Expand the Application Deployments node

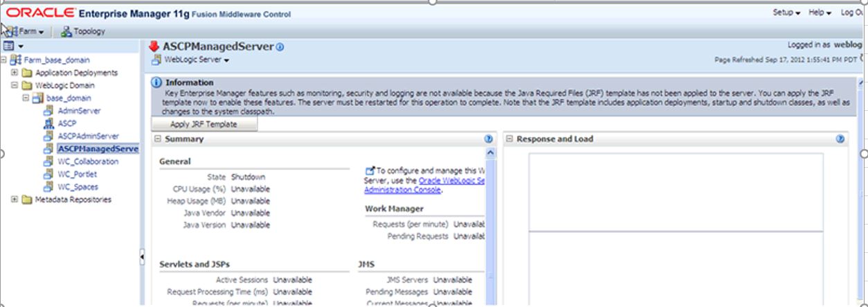click(x=15, y=72)
